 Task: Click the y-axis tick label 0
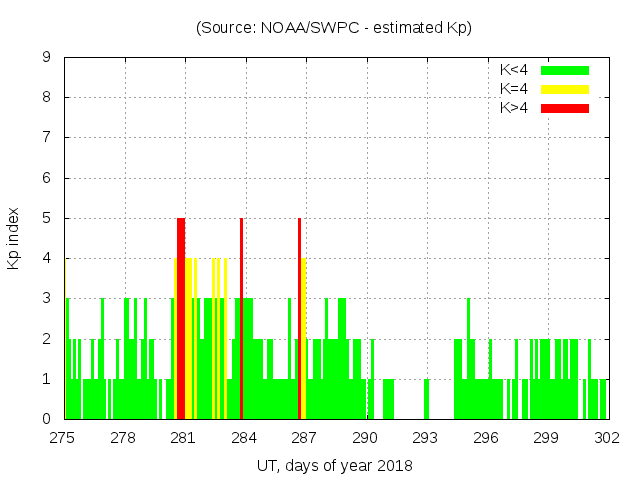coord(47,419)
